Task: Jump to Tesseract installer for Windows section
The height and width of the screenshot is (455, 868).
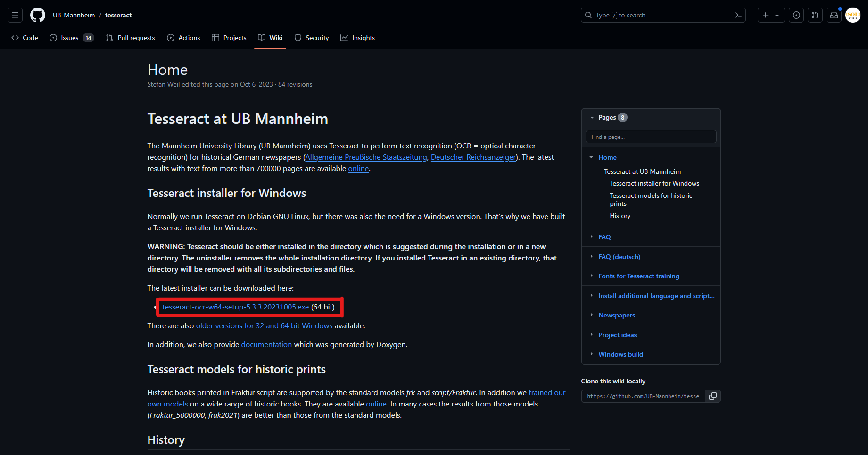Action: pyautogui.click(x=654, y=183)
